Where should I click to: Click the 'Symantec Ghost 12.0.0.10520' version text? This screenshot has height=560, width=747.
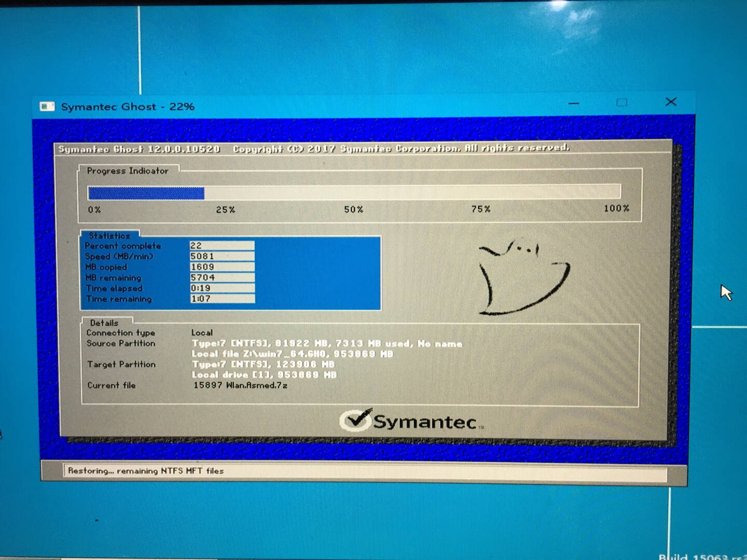(139, 149)
